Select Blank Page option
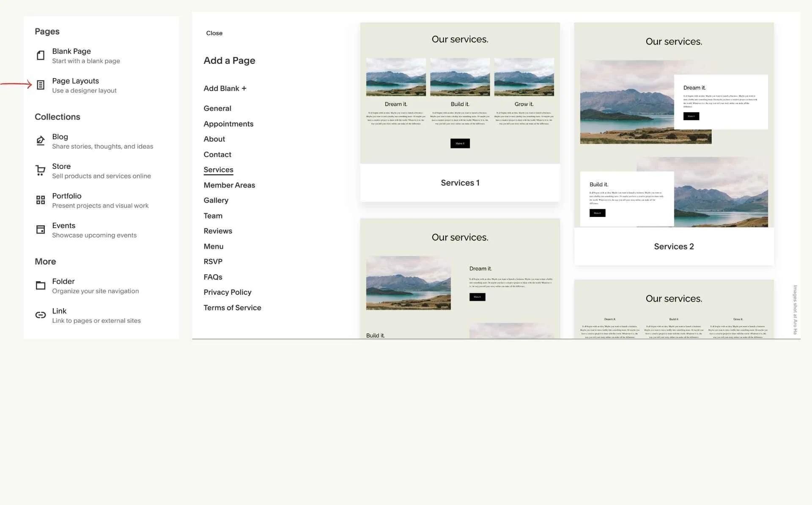The height and width of the screenshot is (505, 812). [86, 56]
